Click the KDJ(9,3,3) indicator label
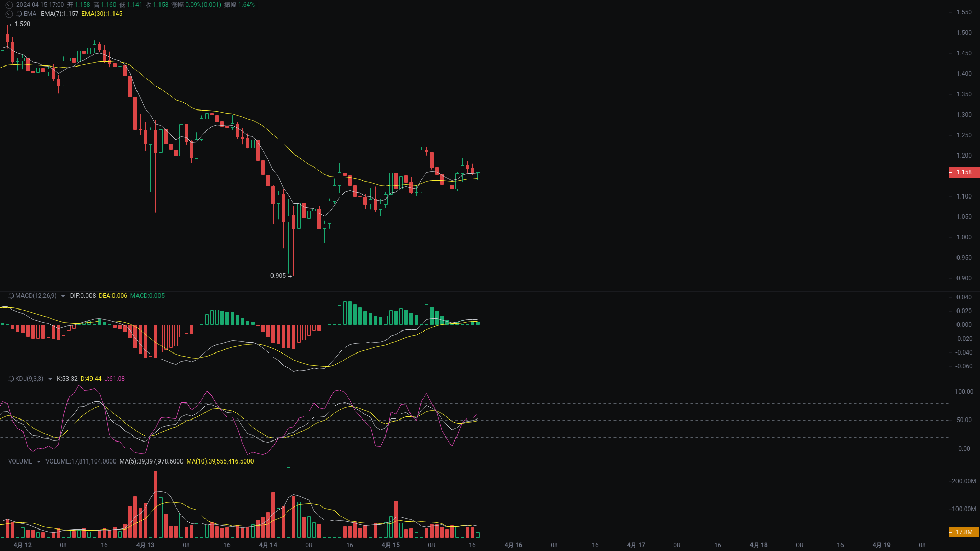980x551 pixels. tap(28, 379)
